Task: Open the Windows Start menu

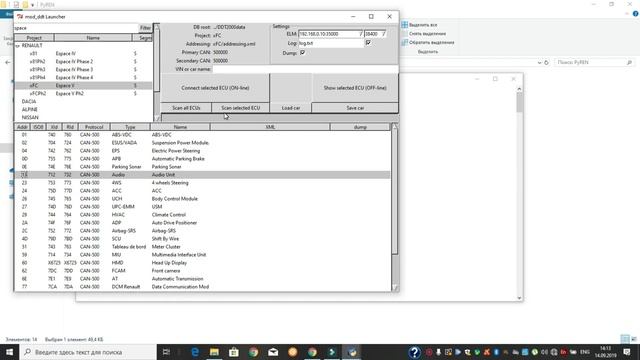Action: (9, 352)
